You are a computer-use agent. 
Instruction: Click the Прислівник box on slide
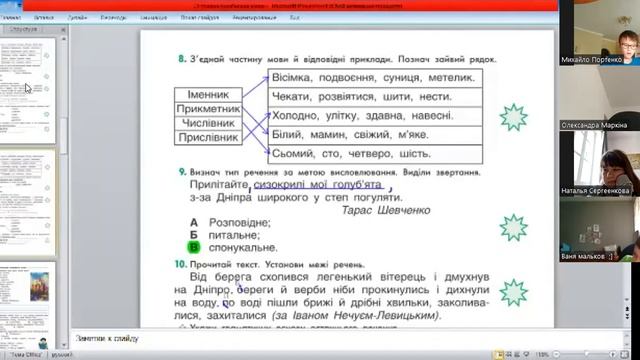point(208,138)
